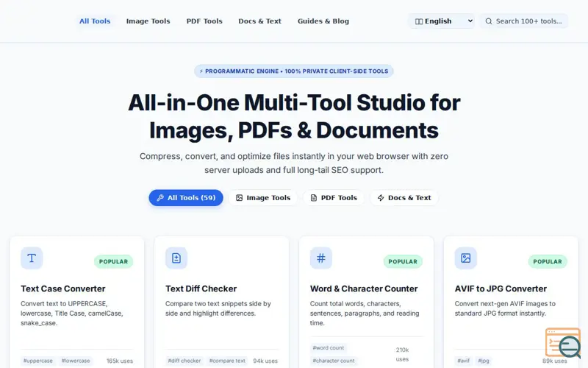Viewport: 588px width, 368px height.
Task: Click the Text Diff Checker description text
Action: click(x=218, y=308)
